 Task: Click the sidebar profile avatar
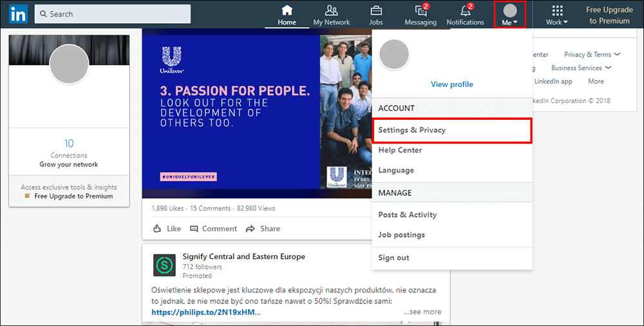tap(69, 64)
